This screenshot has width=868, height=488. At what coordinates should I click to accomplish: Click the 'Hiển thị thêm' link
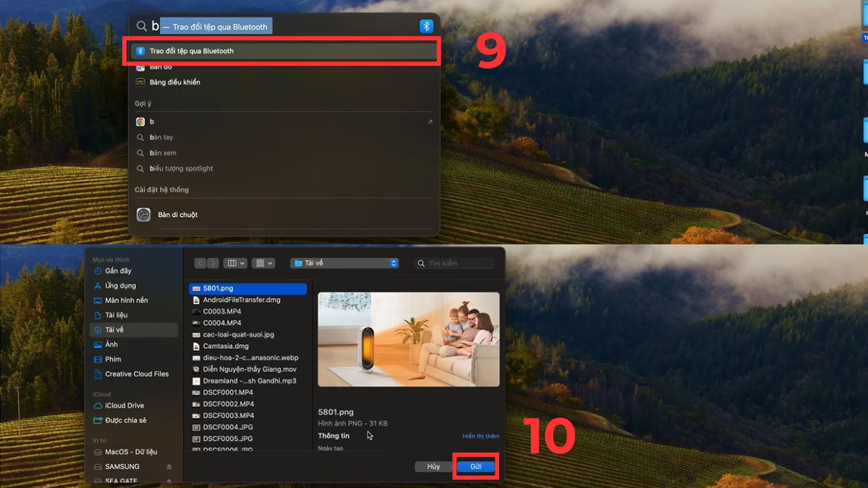(x=481, y=437)
